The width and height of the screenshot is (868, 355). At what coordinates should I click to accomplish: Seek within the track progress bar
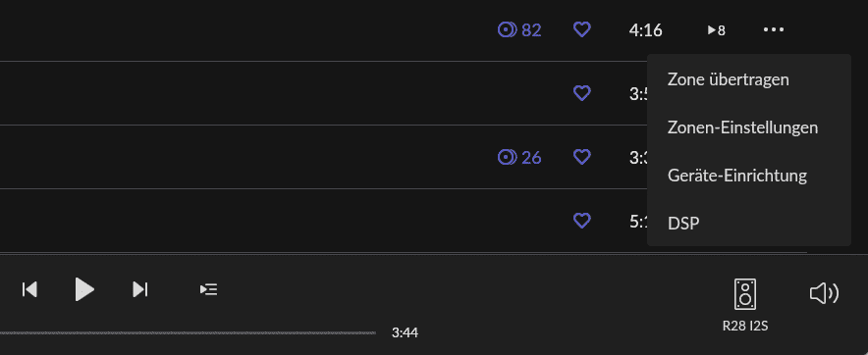[189, 332]
